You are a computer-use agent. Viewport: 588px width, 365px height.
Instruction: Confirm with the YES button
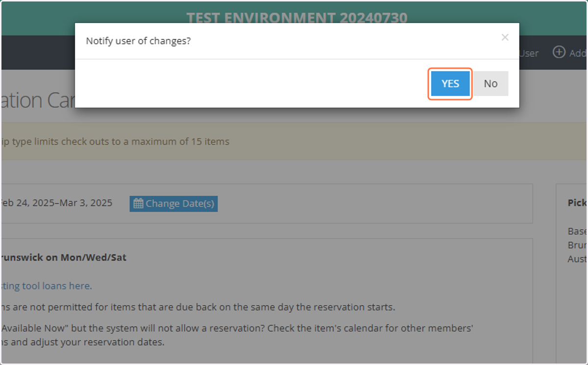[450, 83]
